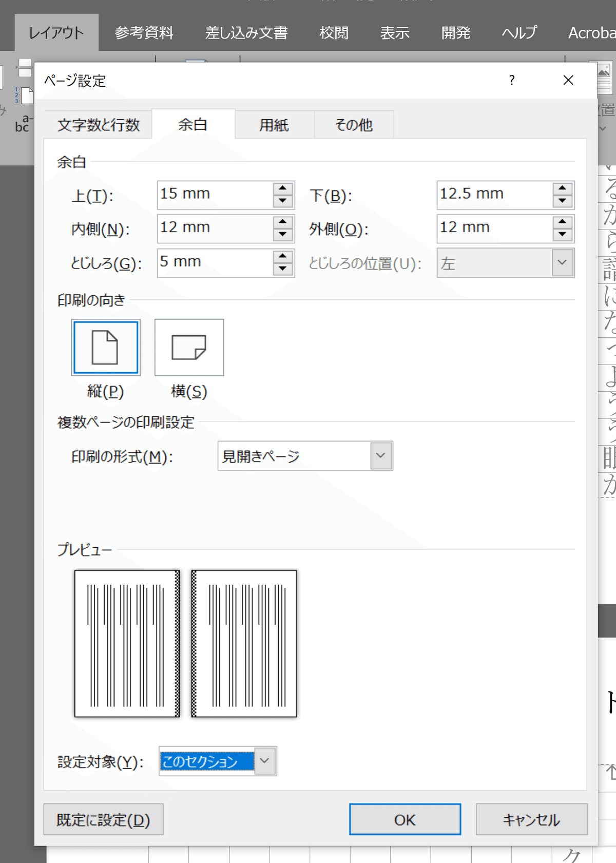Screen dimensions: 616x863
Task: Decrease the 外側(O) outside margin value
Action: pyautogui.click(x=563, y=235)
